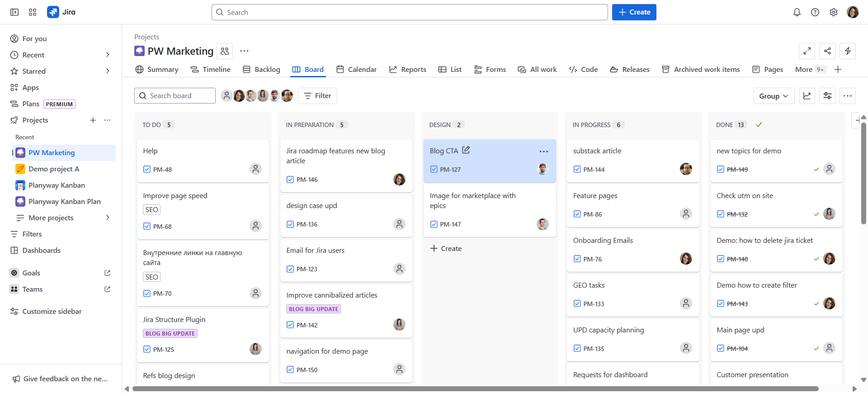Click the PM-48 work item type checkbox
The width and height of the screenshot is (868, 393).
tap(147, 169)
